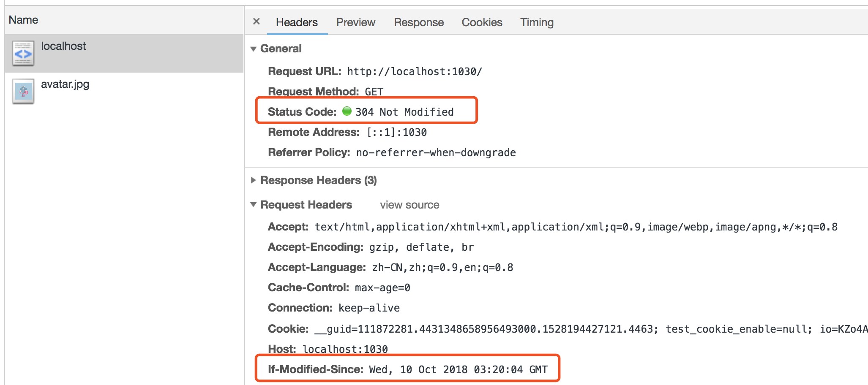Collapse the Request Headers section
Viewport: 868px width, 385px height.
[254, 205]
